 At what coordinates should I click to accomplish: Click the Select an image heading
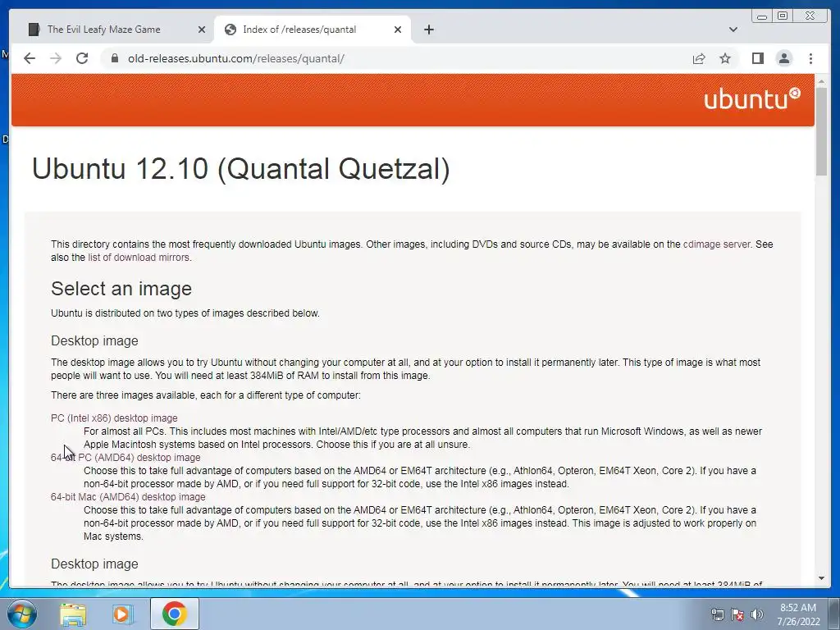[121, 289]
